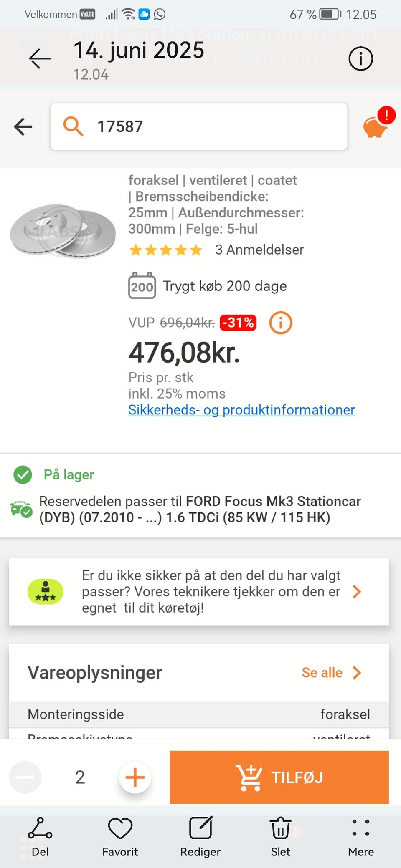Increase quantity with the plus button

(x=135, y=777)
